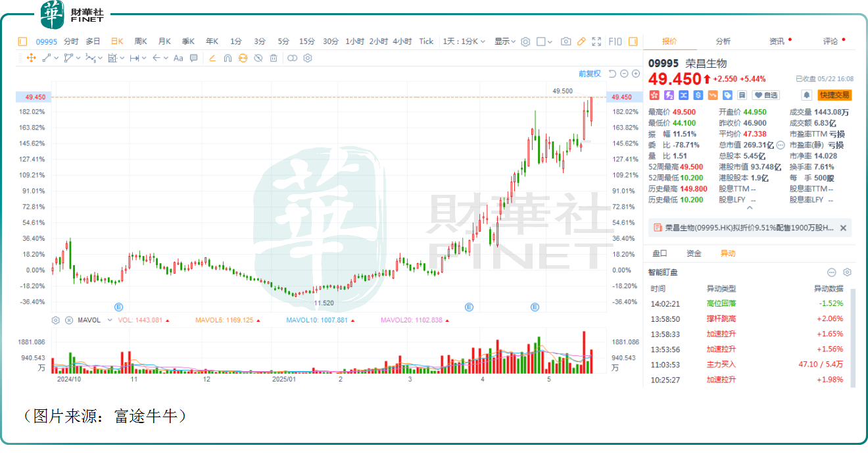Image resolution: width=868 pixels, height=458 pixels.
Task: Open 智能盯盘 settings gear
Action: point(847,272)
